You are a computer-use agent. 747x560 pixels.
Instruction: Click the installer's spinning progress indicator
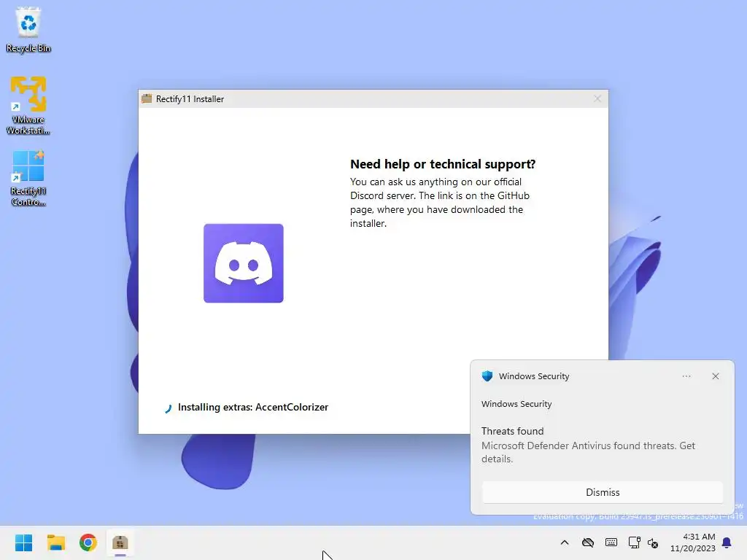pos(168,408)
